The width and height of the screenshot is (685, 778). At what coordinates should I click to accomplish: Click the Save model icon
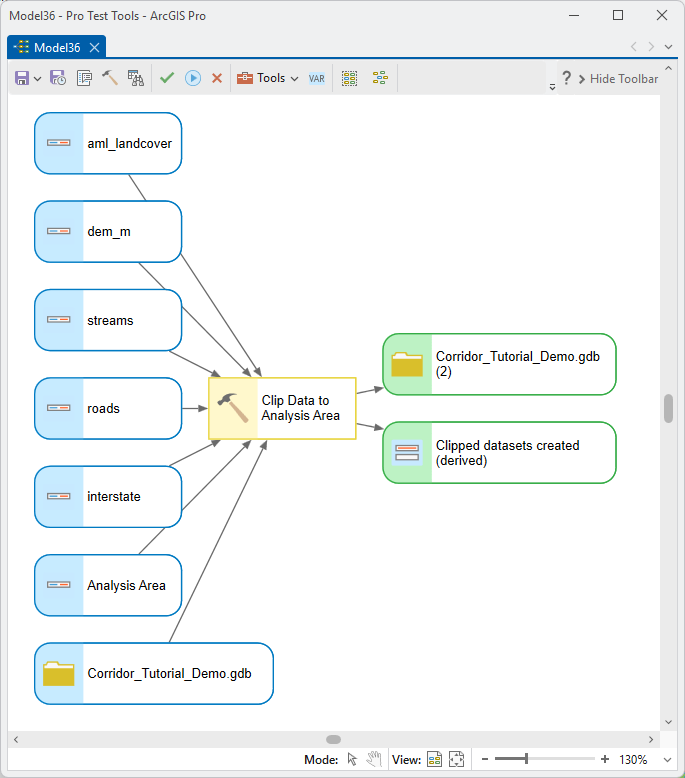[21, 78]
